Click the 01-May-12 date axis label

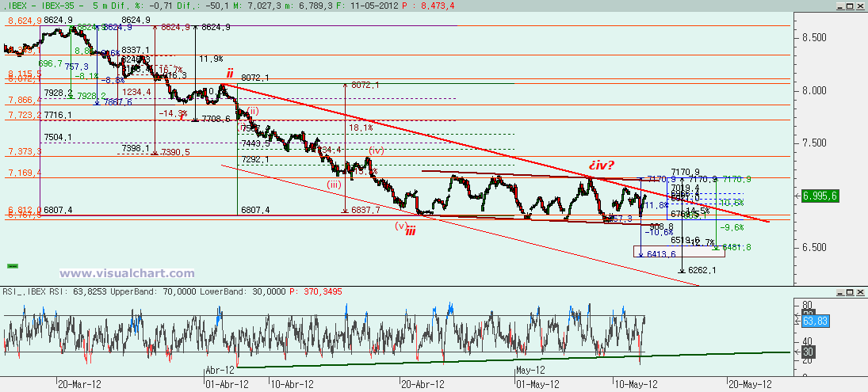(x=536, y=383)
